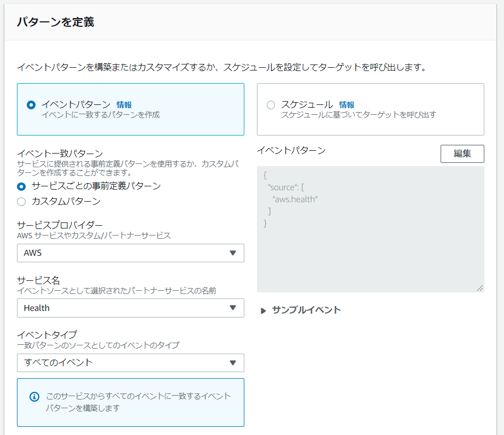
Task: Open 情報 link beside スケジュール
Action: (x=347, y=105)
